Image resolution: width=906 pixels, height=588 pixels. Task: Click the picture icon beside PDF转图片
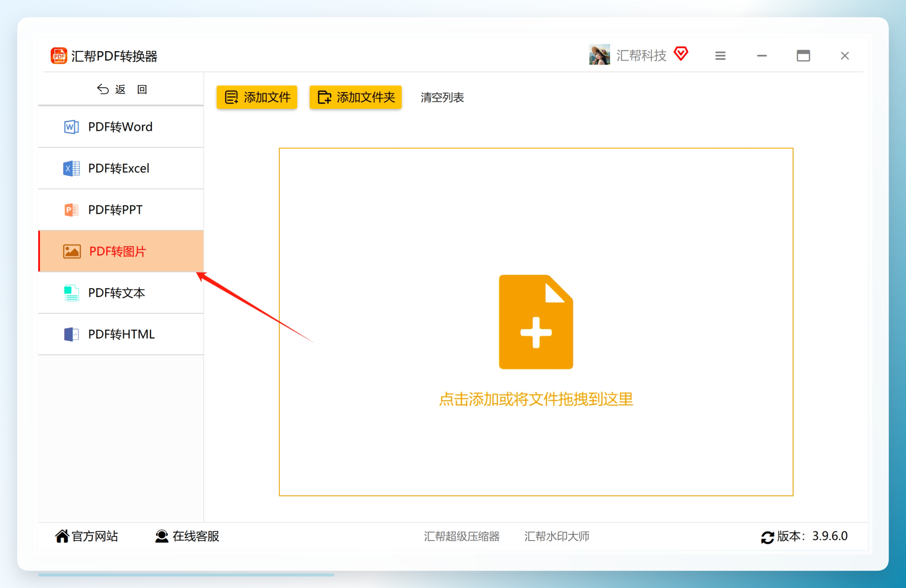click(x=72, y=251)
